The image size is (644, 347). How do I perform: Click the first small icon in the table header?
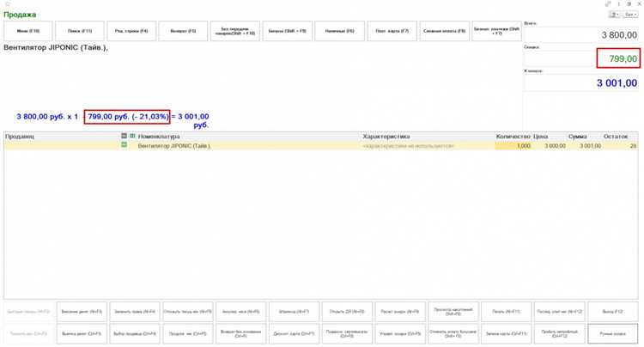(x=124, y=137)
